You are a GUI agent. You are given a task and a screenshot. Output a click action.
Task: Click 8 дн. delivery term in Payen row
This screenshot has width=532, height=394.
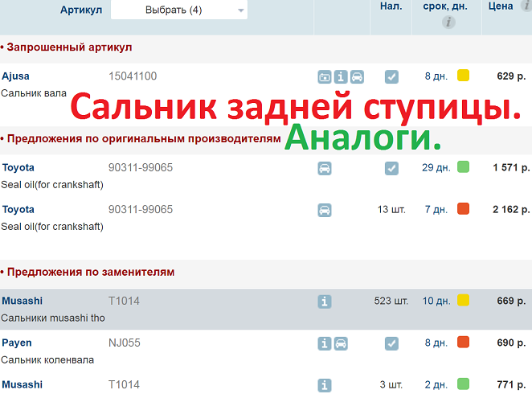[x=436, y=343]
